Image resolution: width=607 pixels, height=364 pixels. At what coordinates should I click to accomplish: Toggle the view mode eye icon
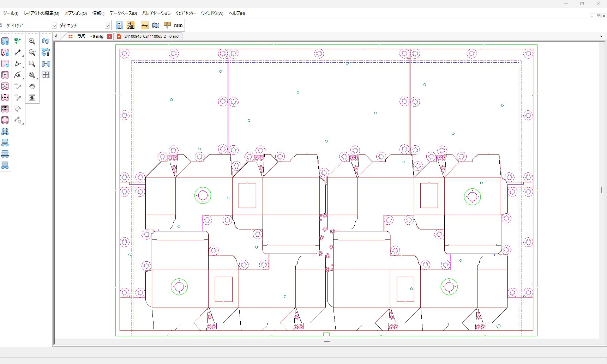point(32,98)
